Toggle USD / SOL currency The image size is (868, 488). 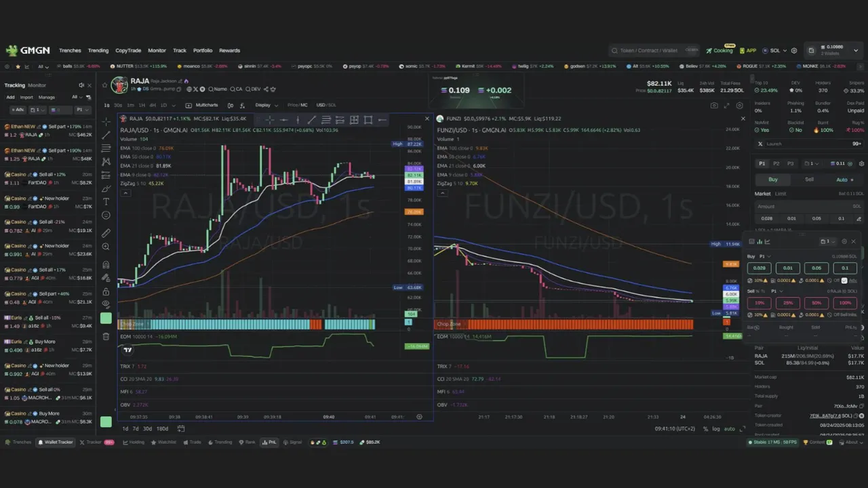tap(326, 105)
